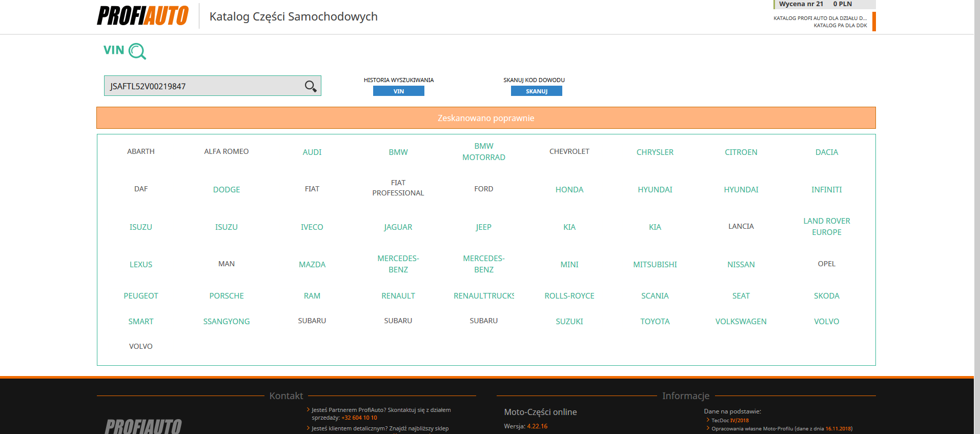
Task: Select the LAND ROVER EUROPE brand
Action: coord(827,226)
